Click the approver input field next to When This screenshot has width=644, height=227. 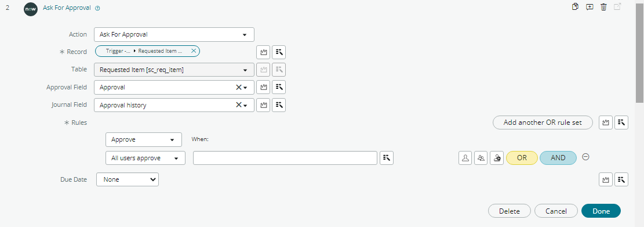click(285, 158)
